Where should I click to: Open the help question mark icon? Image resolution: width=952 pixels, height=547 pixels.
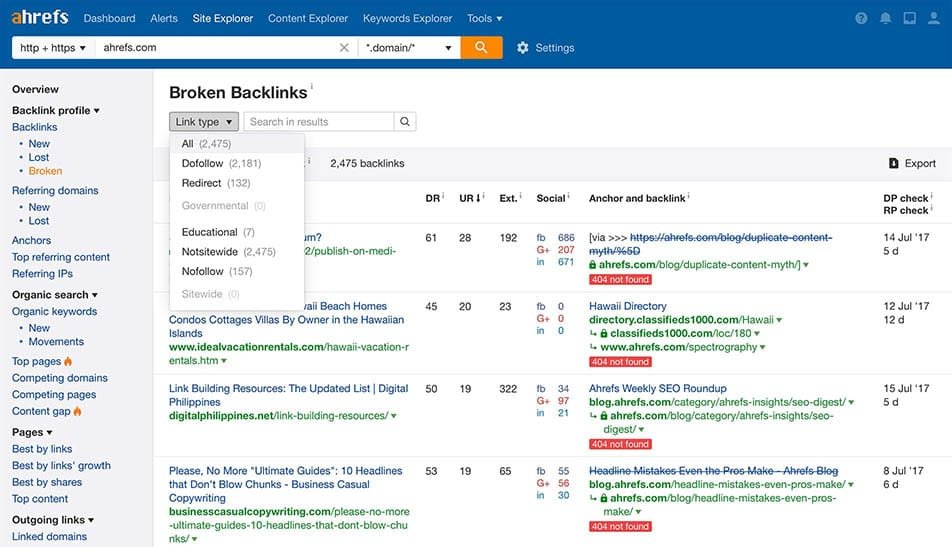click(861, 18)
